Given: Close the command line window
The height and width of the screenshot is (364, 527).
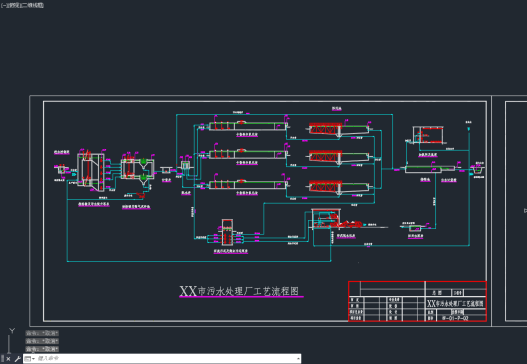Looking at the screenshot, I should tap(8, 359).
